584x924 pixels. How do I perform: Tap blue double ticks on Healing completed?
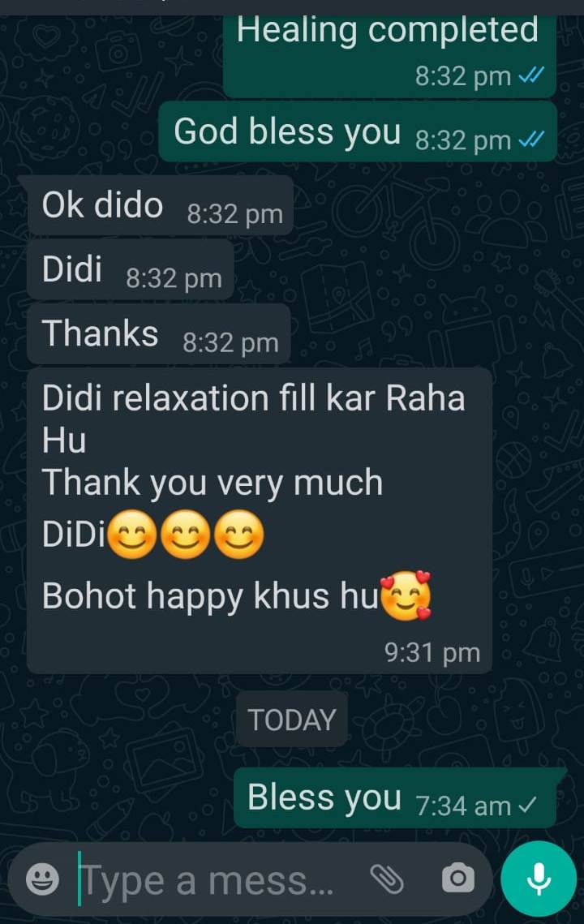pyautogui.click(x=530, y=75)
